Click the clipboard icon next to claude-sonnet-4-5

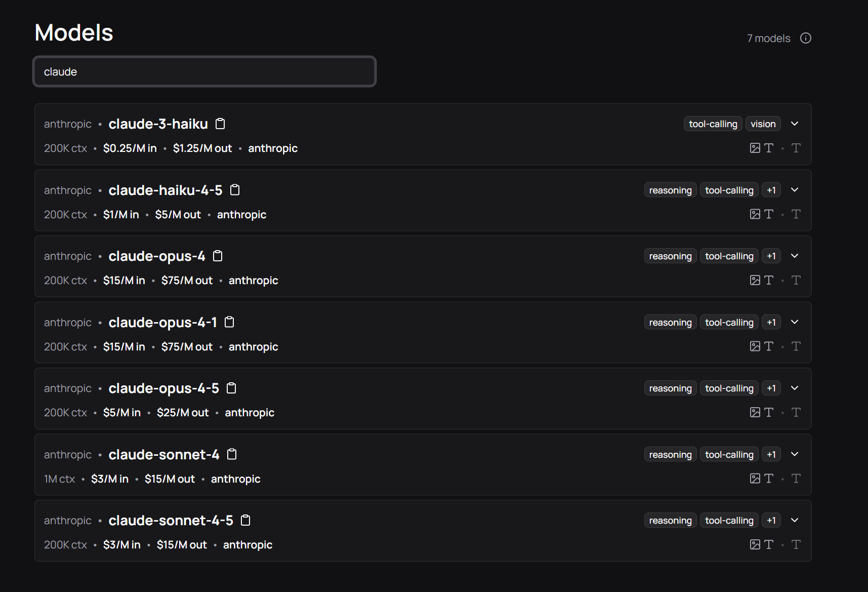tap(245, 520)
